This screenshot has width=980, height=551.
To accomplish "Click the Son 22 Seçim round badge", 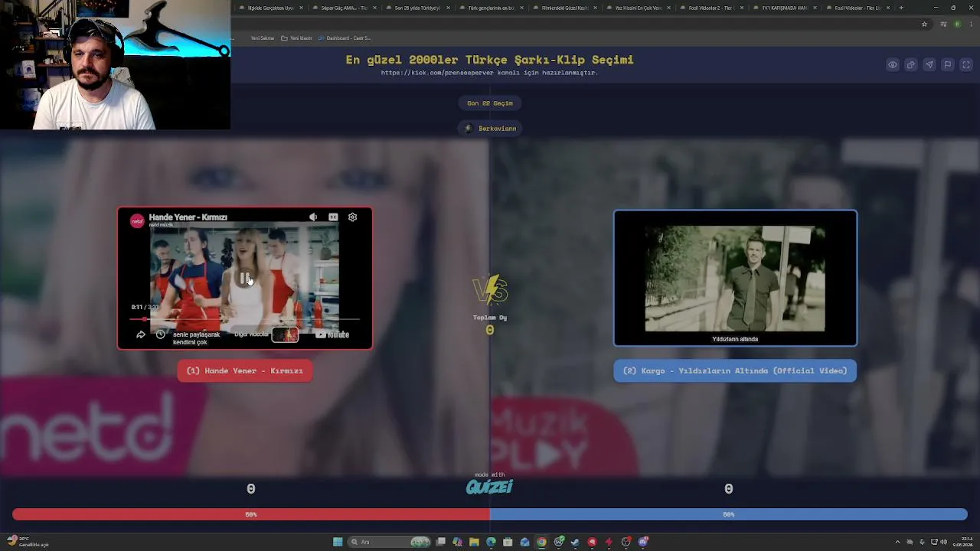I will tap(490, 103).
